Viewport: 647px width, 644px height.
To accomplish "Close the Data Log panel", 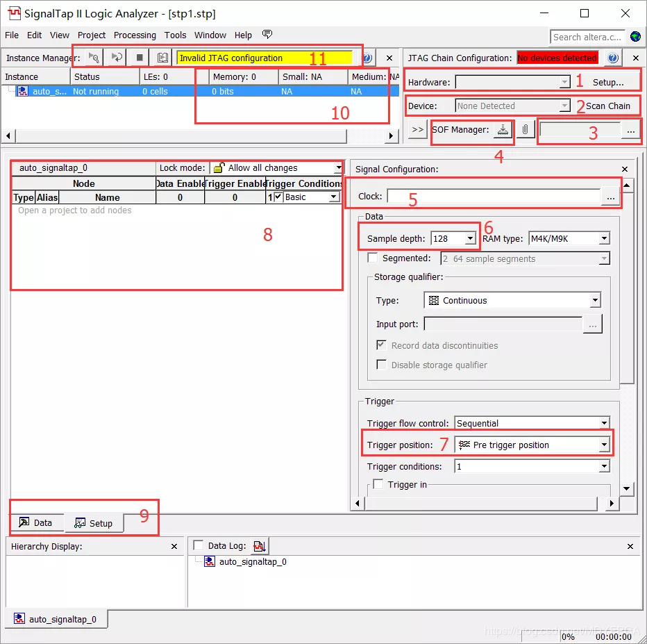I will pos(630,546).
